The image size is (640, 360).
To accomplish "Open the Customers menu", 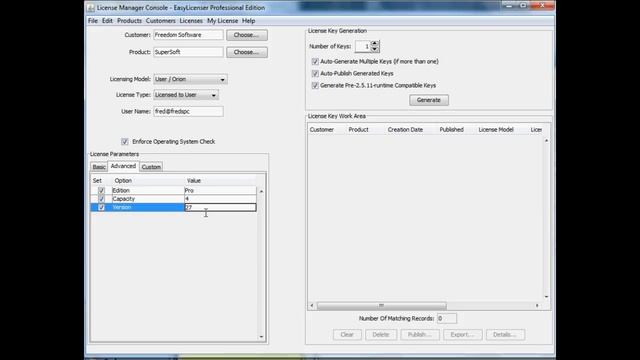I will (x=160, y=21).
